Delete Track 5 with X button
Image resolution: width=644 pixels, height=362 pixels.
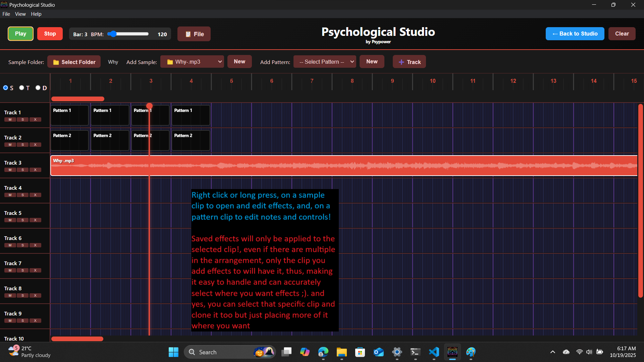tap(35, 220)
